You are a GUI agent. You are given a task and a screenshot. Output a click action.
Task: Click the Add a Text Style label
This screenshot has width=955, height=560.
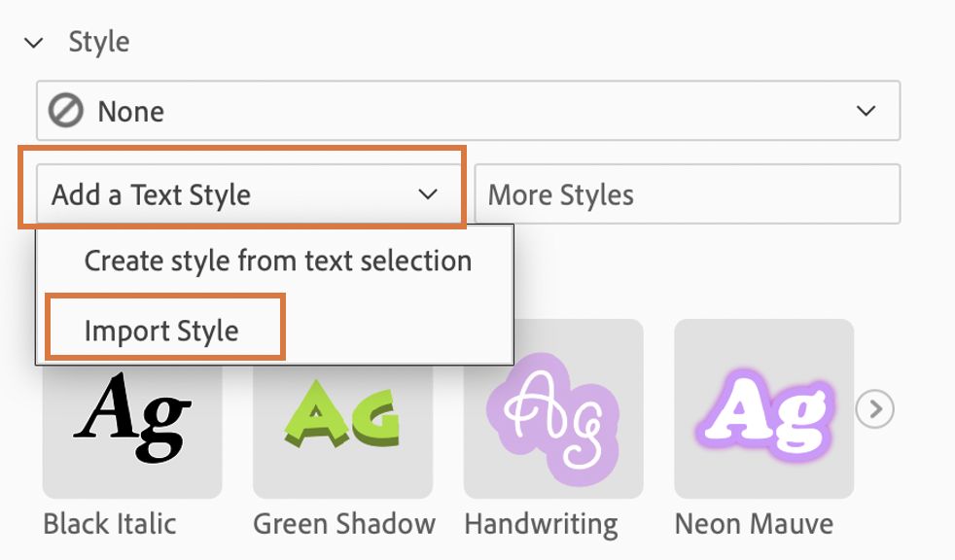click(x=151, y=194)
